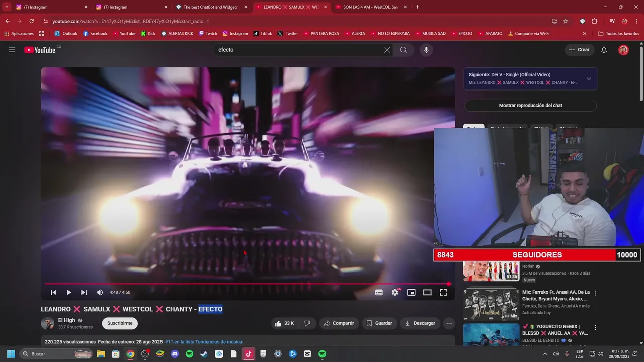
Task: Show hidden system tray icons
Action: pyautogui.click(x=545, y=354)
